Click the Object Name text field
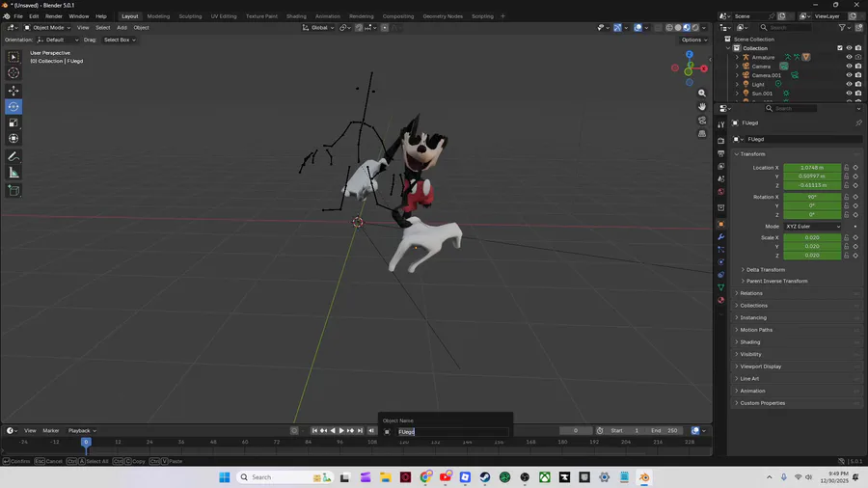Viewport: 868px width, 488px height. [452, 431]
